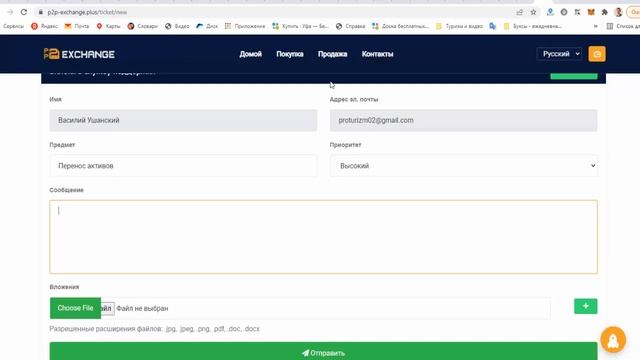Click the share page icon in the address bar

[x=520, y=12]
